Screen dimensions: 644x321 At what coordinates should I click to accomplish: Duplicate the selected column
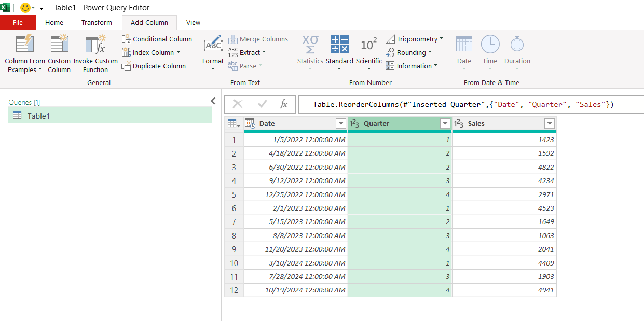pos(154,66)
